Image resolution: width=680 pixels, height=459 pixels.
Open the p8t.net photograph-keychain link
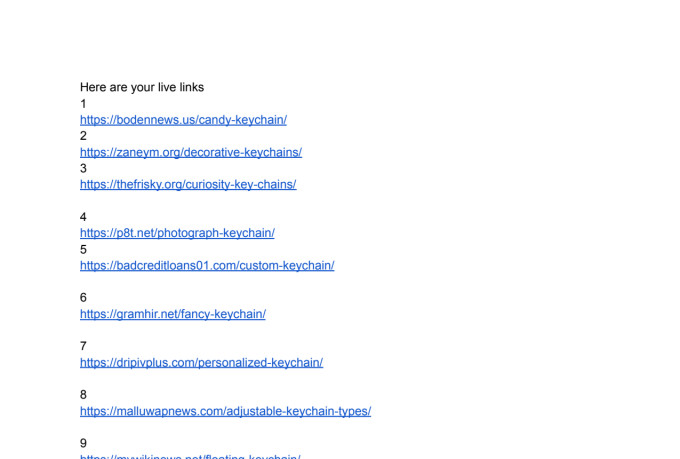[177, 233]
